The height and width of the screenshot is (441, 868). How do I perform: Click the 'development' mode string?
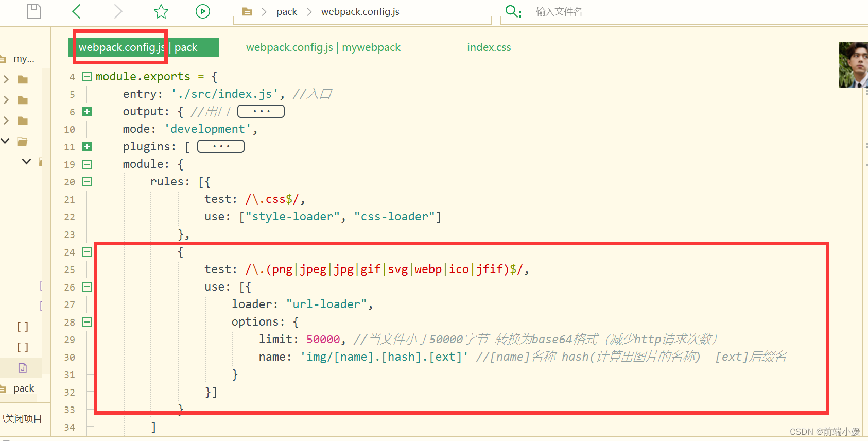(208, 129)
